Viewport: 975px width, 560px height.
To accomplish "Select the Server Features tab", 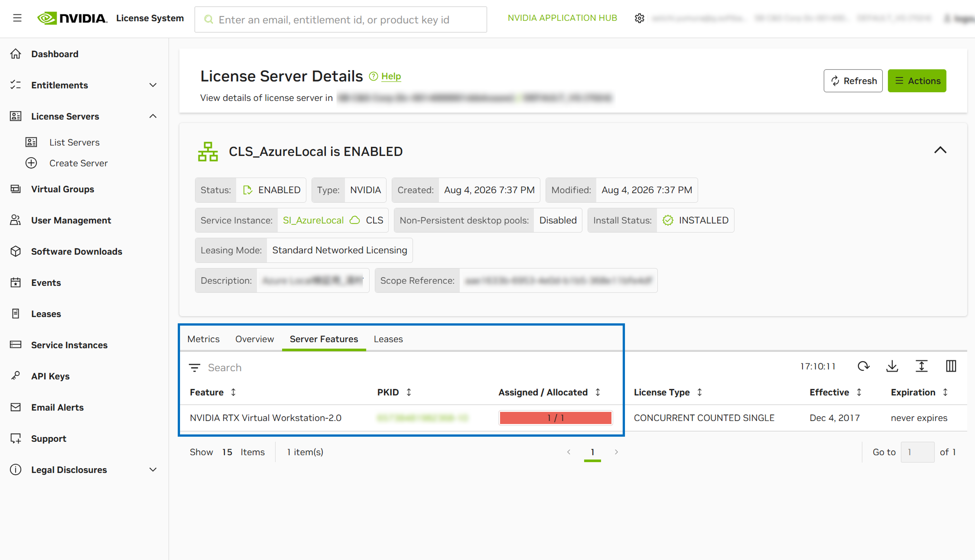I will tap(324, 339).
